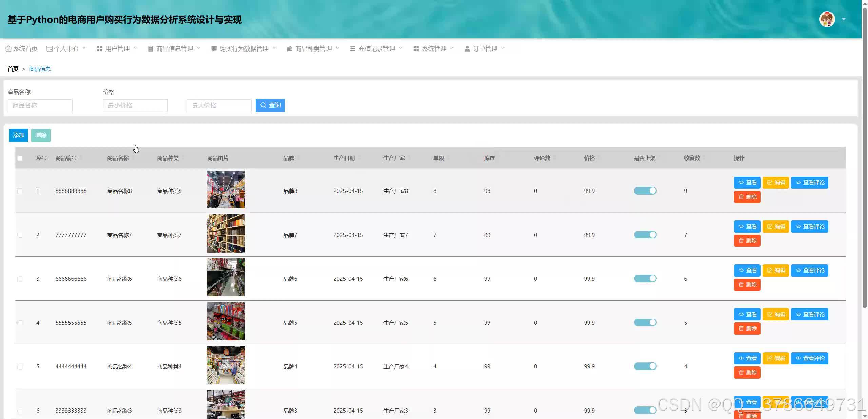Click the user avatar in the header
Screen dimensions: 868x419
click(x=827, y=19)
